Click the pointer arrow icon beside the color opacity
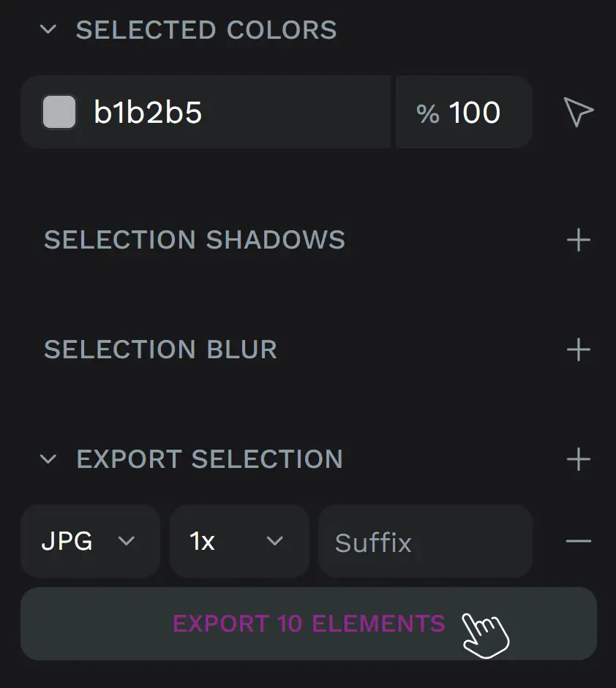This screenshot has height=688, width=616. [x=577, y=112]
